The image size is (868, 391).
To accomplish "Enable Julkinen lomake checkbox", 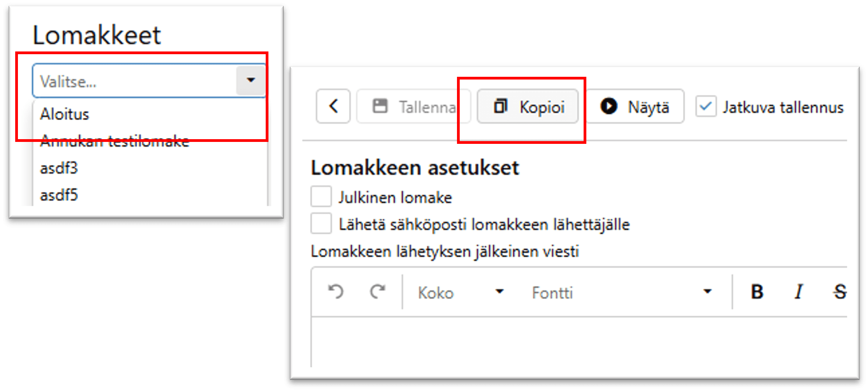I will 321,196.
